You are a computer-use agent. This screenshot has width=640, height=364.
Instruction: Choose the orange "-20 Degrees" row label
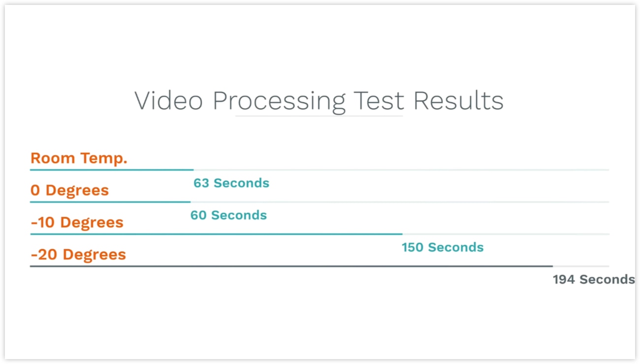(78, 254)
